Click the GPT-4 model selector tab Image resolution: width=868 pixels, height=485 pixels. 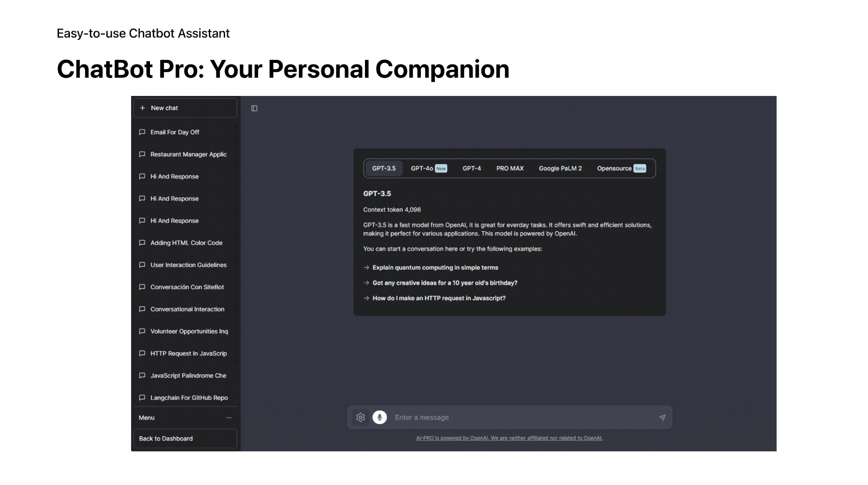pos(471,168)
